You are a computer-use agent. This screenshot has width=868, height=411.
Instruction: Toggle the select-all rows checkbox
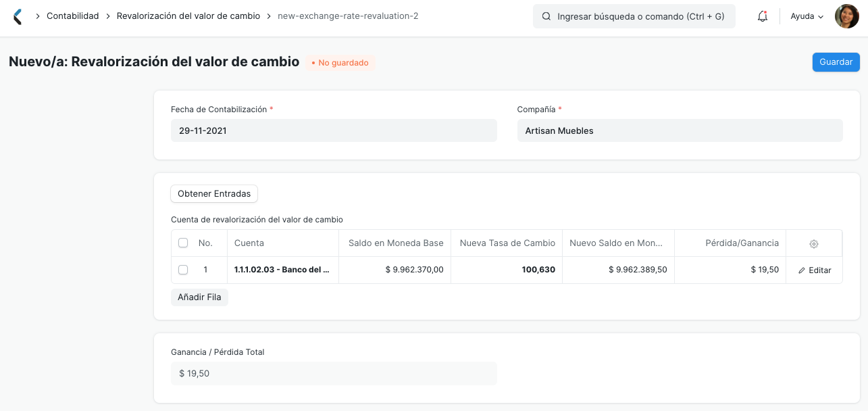pyautogui.click(x=183, y=243)
